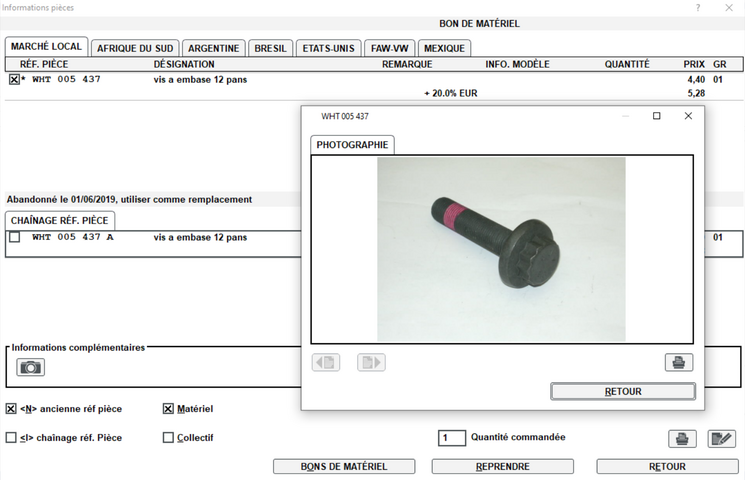
Task: Open the note edit pencil icon
Action: point(721,438)
